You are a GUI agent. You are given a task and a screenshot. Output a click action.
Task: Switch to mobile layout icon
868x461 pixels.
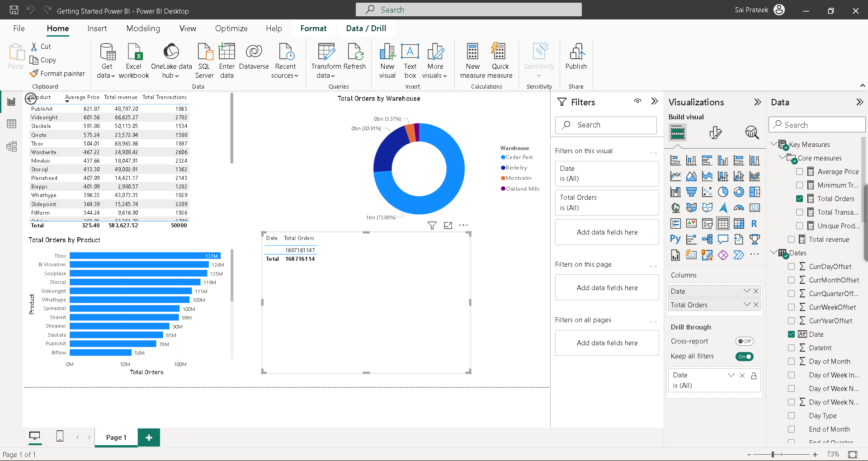point(60,436)
